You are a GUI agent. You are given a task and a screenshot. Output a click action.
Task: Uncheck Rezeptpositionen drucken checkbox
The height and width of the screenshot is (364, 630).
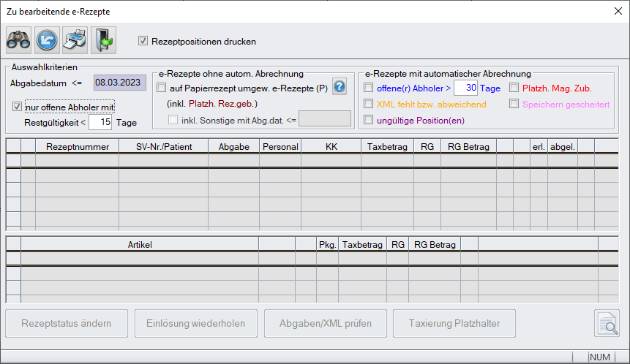[x=143, y=42]
